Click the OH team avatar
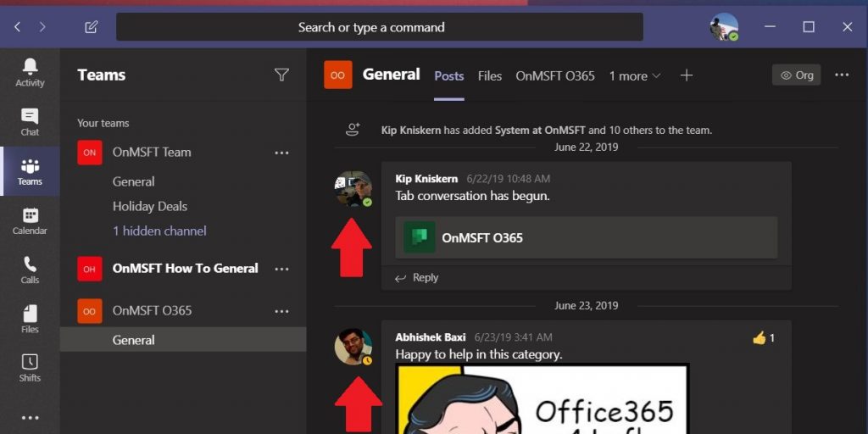This screenshot has height=434, width=868. 90,269
